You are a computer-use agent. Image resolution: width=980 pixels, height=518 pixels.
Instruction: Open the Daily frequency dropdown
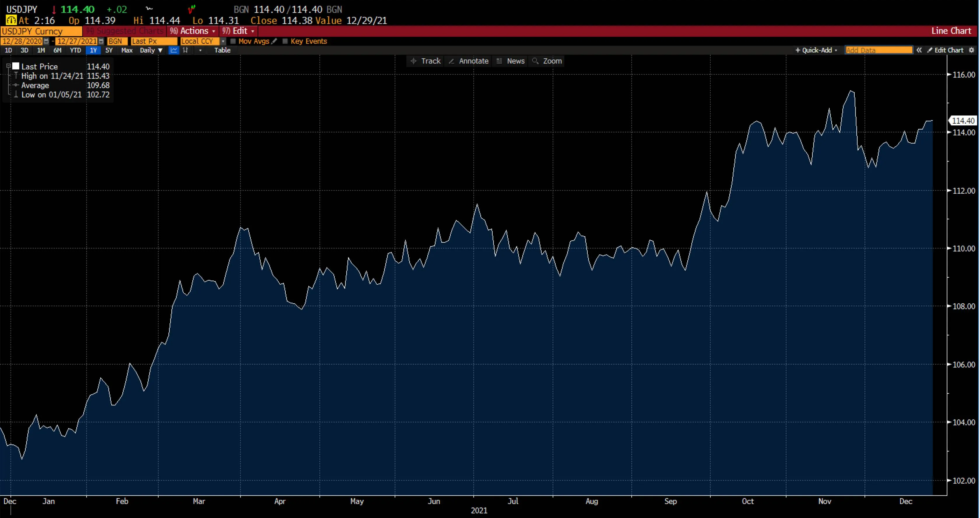tap(151, 50)
